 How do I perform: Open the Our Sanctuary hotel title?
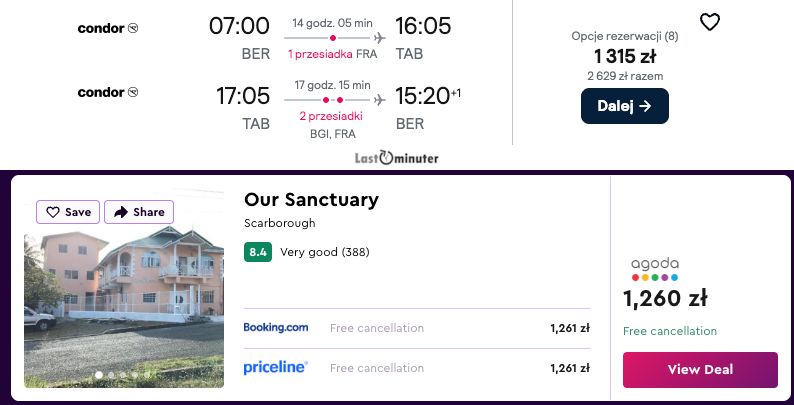coord(311,200)
